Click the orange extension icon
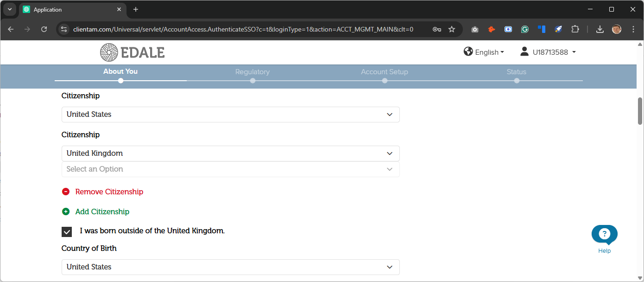Viewport: 644px width, 282px height. coord(492,29)
